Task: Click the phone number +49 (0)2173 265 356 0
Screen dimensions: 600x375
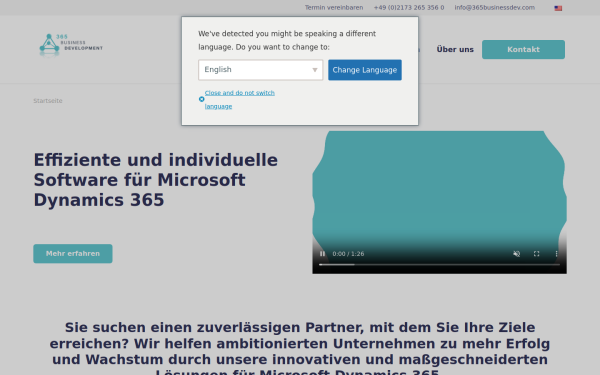Action: [409, 8]
